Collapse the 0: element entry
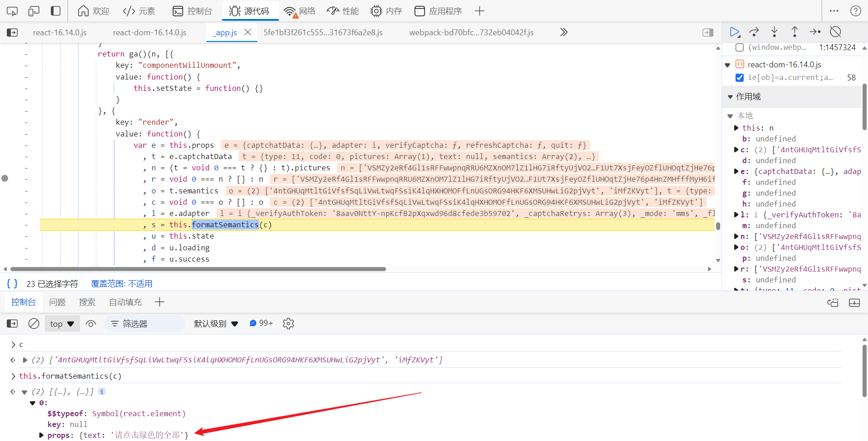 (x=33, y=403)
